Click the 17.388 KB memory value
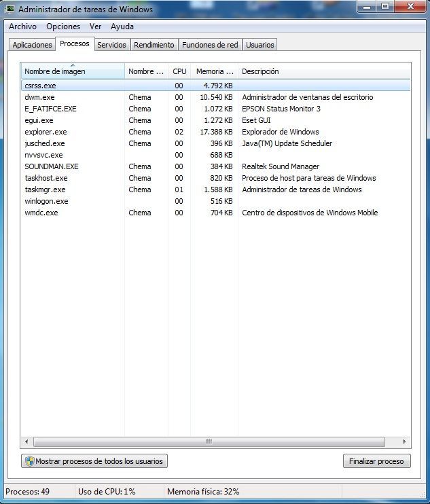Image resolution: width=430 pixels, height=504 pixels. [x=216, y=132]
